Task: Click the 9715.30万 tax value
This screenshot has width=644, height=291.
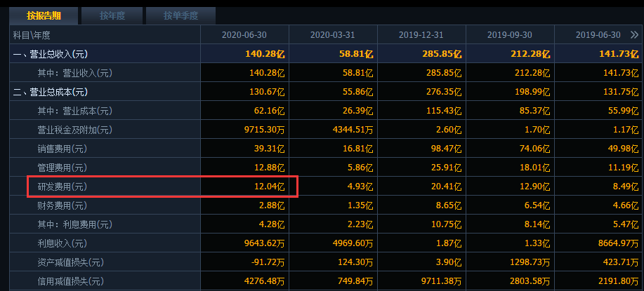Action: click(x=265, y=130)
